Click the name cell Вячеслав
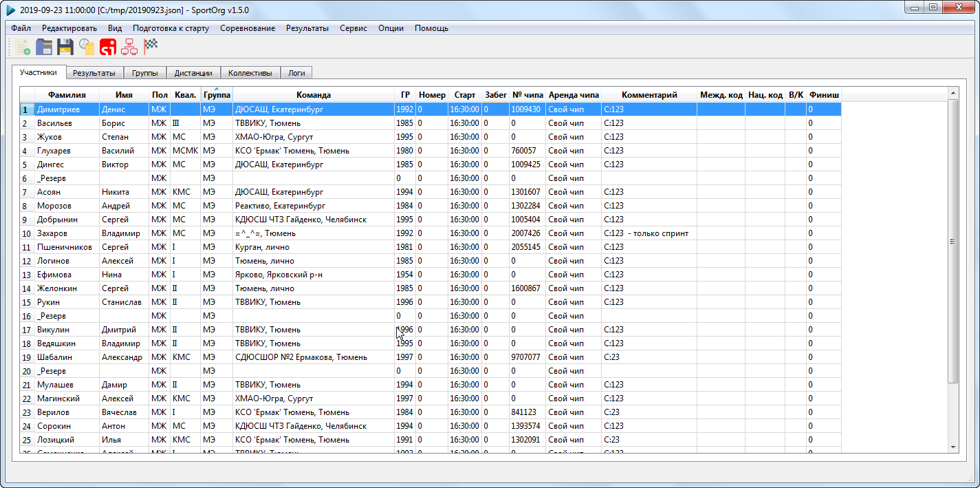980x488 pixels. click(x=124, y=412)
